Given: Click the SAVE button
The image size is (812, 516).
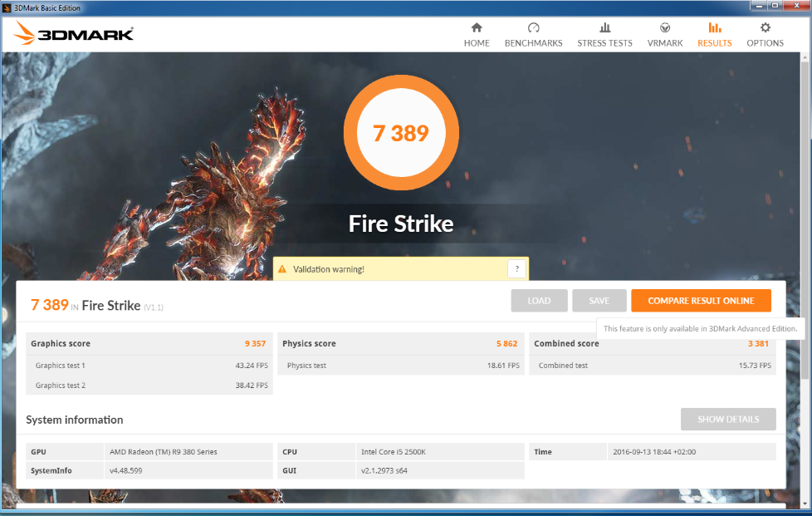Looking at the screenshot, I should tap(599, 301).
